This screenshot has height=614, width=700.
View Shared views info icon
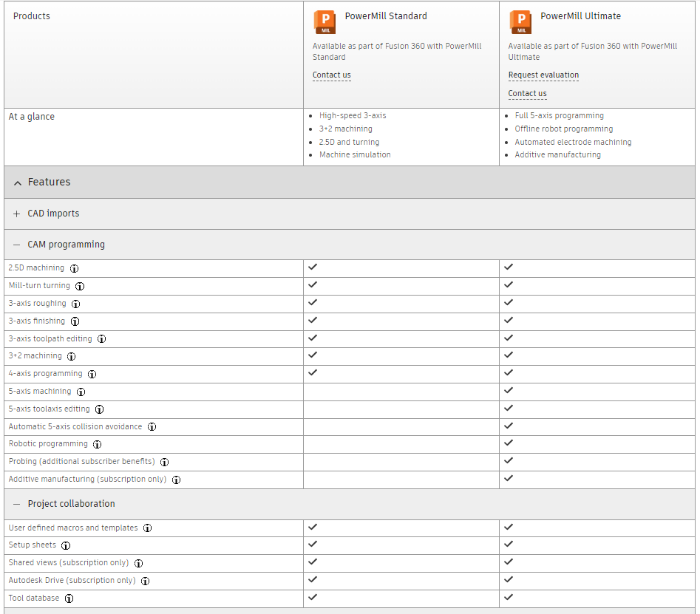[x=138, y=563]
